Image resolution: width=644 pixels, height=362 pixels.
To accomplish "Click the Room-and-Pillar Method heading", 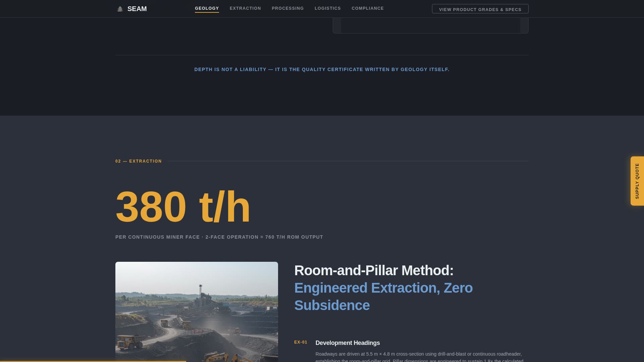I will (374, 270).
